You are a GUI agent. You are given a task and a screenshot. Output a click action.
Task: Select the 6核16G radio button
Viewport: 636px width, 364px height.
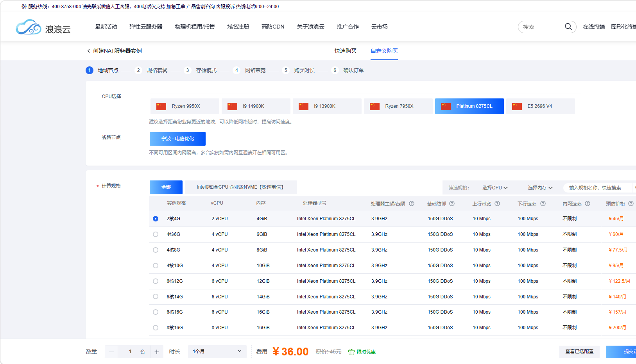tap(156, 312)
